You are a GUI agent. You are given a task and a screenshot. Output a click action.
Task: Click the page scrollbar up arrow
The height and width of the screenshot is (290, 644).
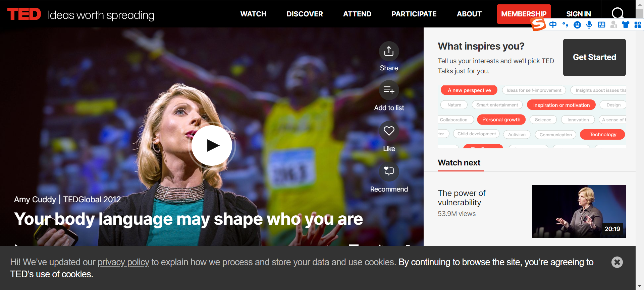point(640,4)
